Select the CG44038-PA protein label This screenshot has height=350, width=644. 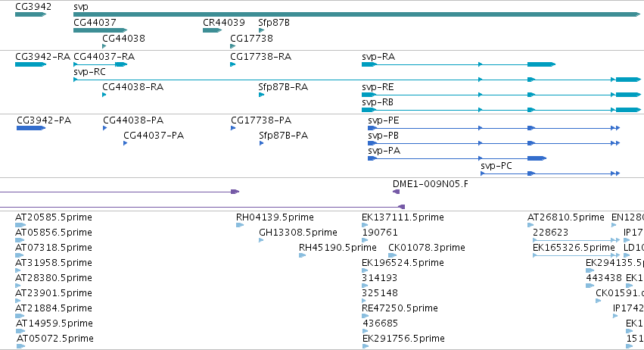[133, 120]
